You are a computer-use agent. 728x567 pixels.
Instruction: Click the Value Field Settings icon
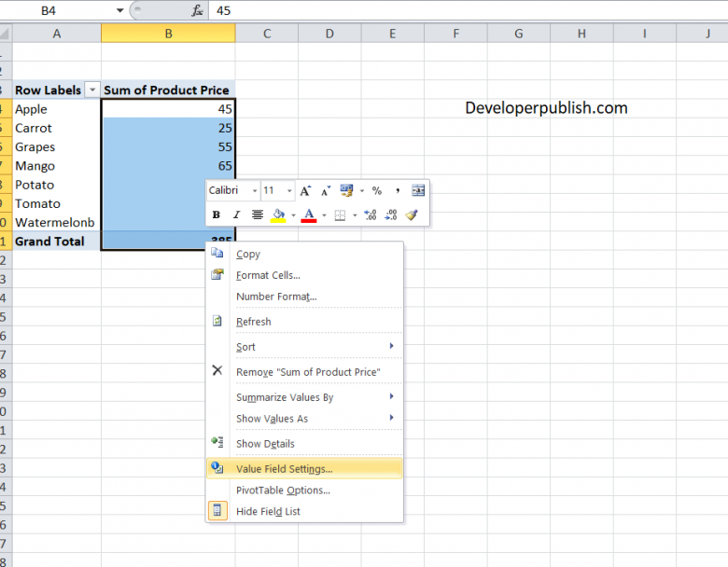coord(217,468)
